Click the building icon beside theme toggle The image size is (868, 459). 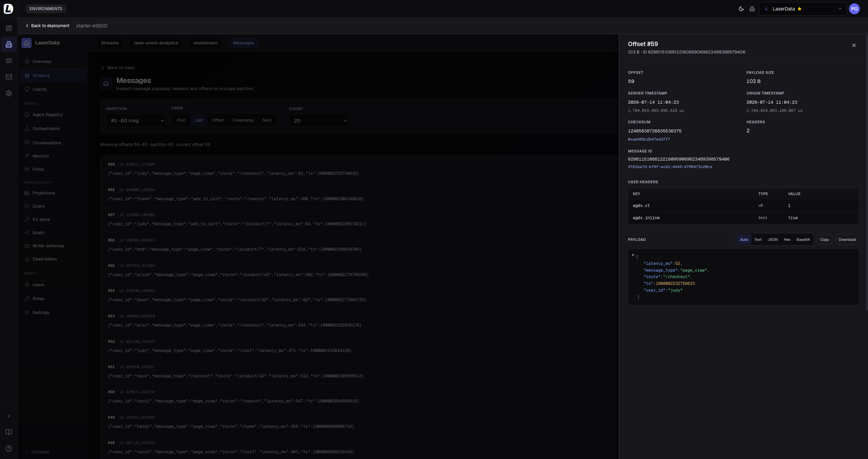pyautogui.click(x=752, y=9)
